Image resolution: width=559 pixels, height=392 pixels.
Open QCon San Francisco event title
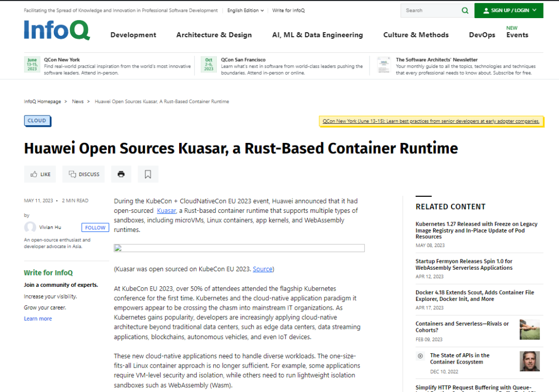[243, 60]
